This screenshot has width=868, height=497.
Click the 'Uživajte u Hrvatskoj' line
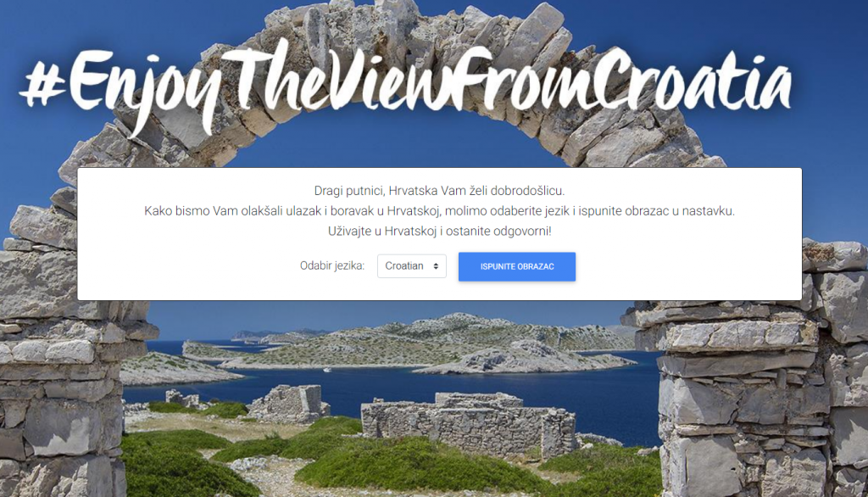pyautogui.click(x=440, y=231)
